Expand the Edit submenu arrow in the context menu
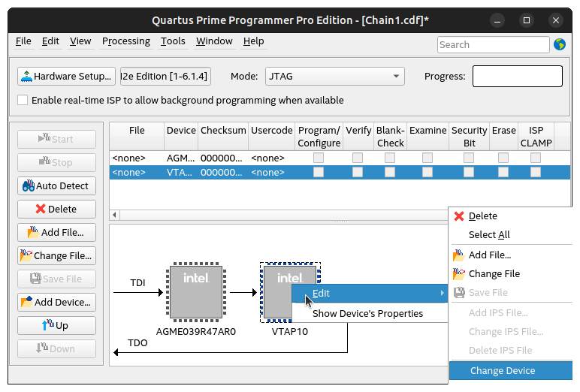 point(443,293)
